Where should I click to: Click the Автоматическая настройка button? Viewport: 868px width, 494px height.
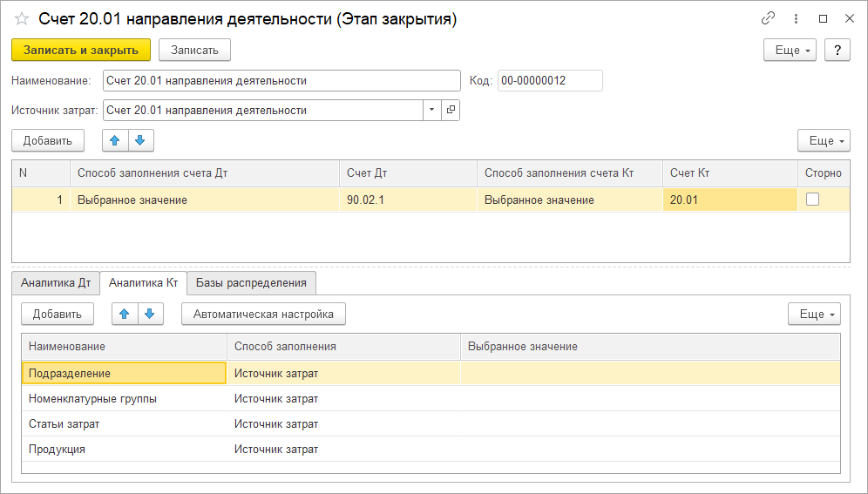263,315
